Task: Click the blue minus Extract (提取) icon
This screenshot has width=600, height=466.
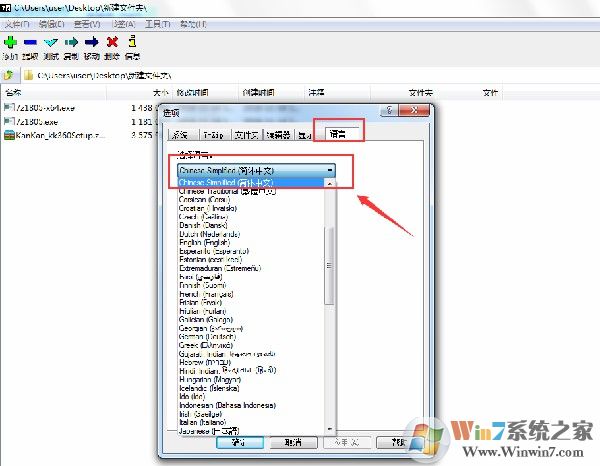Action: [x=30, y=42]
